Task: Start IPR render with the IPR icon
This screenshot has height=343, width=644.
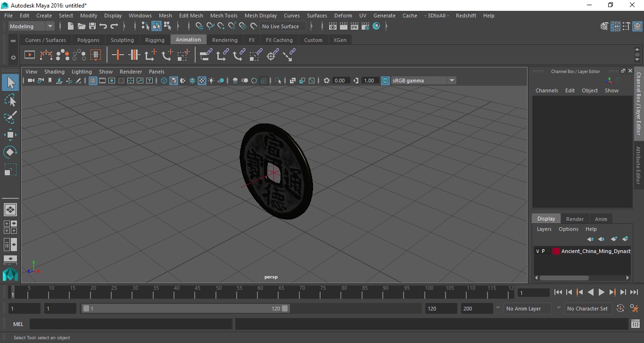Action: (355, 26)
